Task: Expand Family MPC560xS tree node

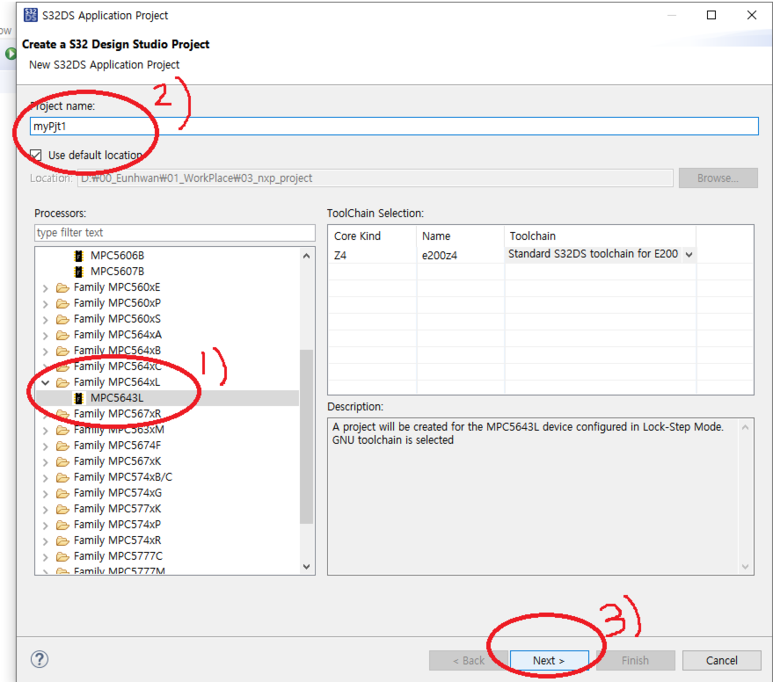Action: click(x=45, y=320)
